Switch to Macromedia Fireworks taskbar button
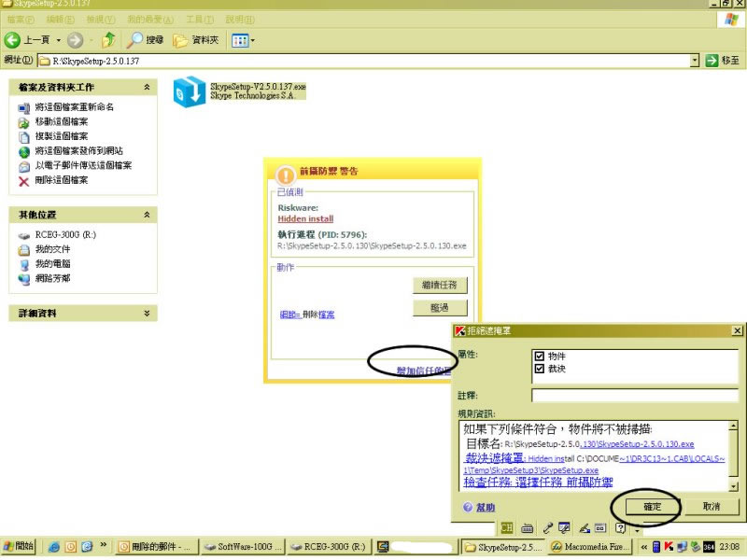Viewport: 747px width, 560px height. click(x=590, y=547)
